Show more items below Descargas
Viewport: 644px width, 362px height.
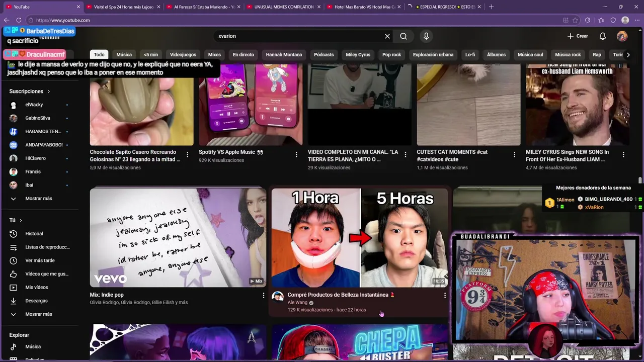(39, 314)
